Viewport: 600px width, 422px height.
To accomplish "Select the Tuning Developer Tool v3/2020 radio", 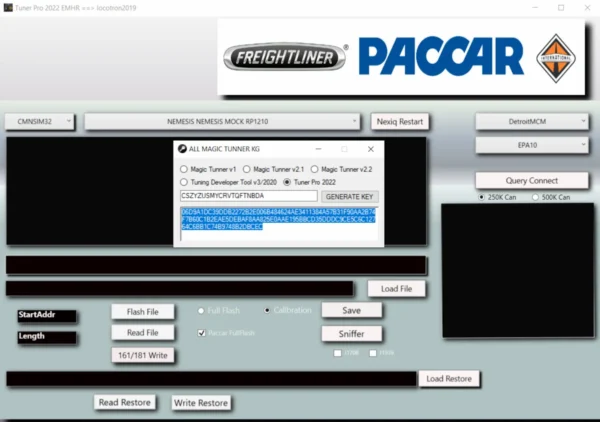I will point(183,182).
